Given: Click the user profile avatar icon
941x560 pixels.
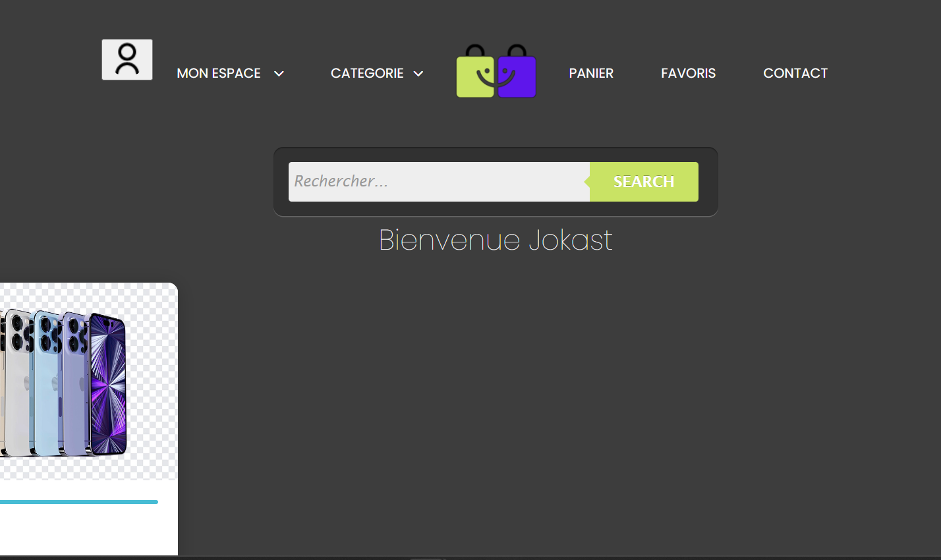Looking at the screenshot, I should [127, 59].
